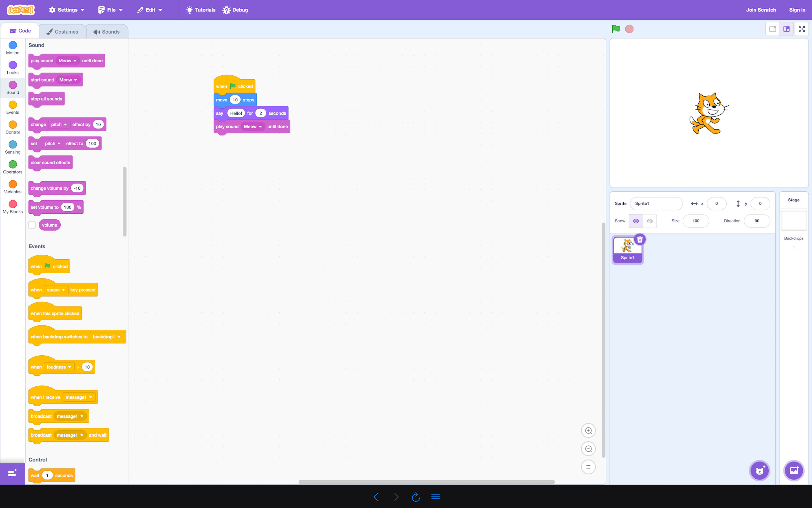
Task: Expand Meow dropdown in start sound block
Action: click(69, 80)
